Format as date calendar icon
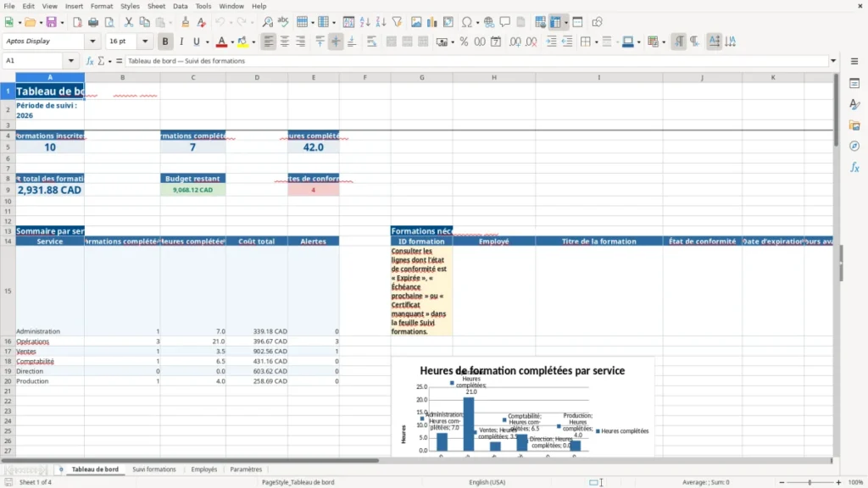Image resolution: width=868 pixels, height=488 pixels. [x=496, y=42]
